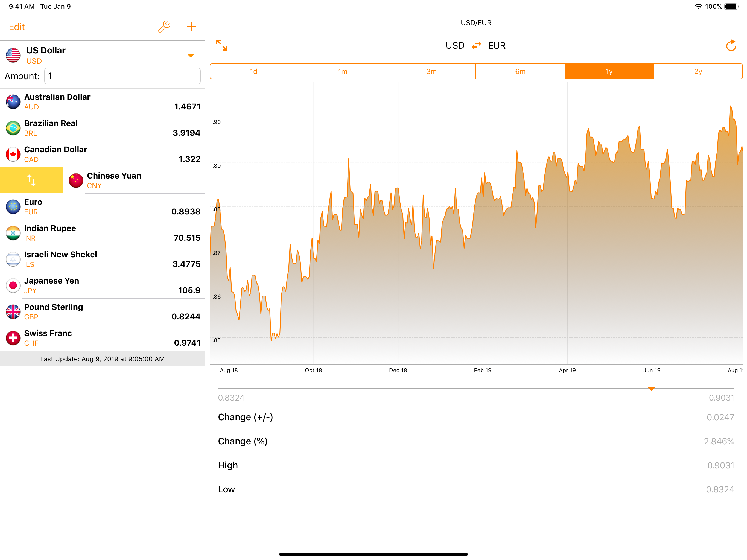Switch chart to 2y range
This screenshot has width=747, height=560.
click(698, 71)
